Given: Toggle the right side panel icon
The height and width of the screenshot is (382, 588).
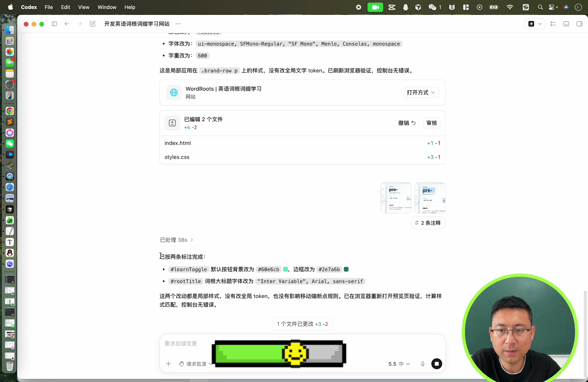Looking at the screenshot, I should tap(580, 24).
